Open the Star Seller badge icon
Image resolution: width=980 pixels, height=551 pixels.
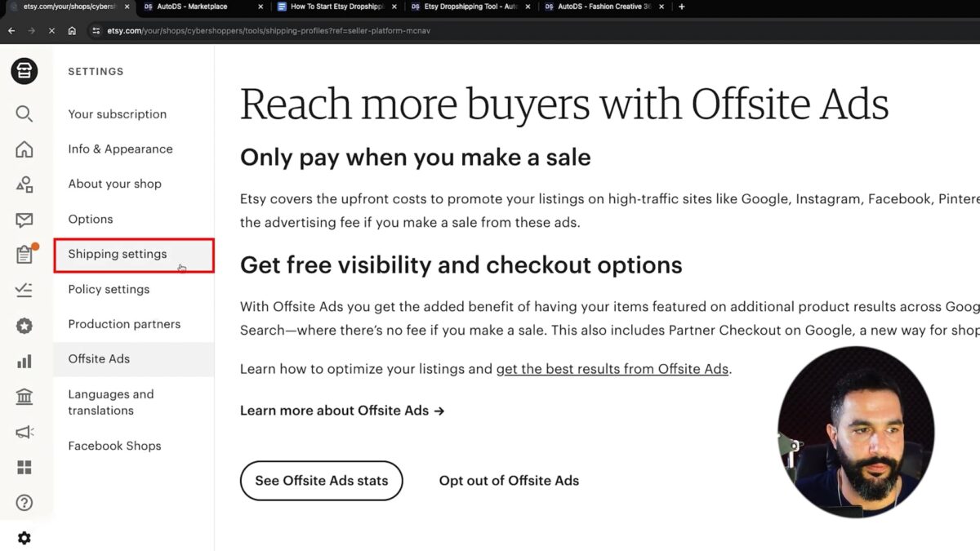coord(24,326)
